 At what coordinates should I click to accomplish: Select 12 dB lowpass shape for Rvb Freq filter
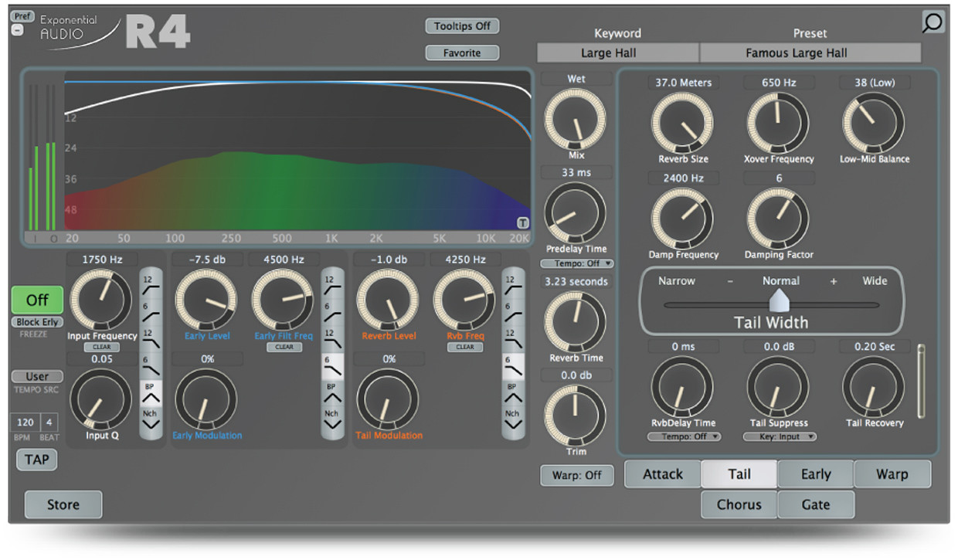[513, 339]
